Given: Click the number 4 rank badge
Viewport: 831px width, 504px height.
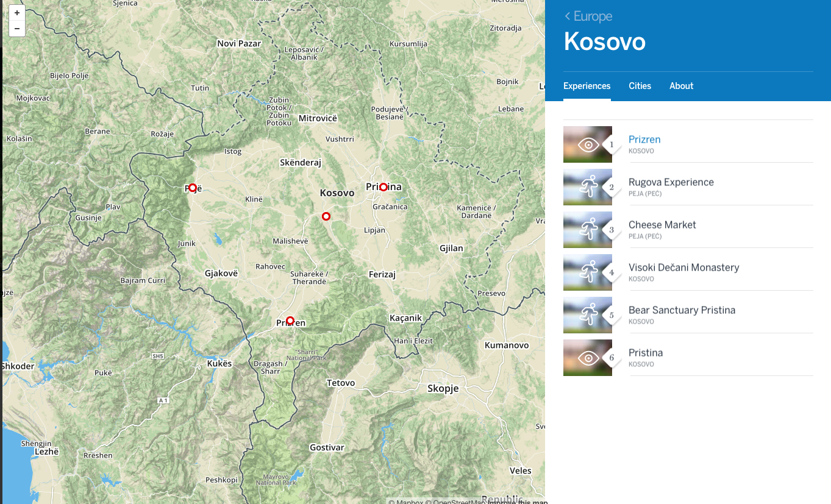Looking at the screenshot, I should coord(612,273).
